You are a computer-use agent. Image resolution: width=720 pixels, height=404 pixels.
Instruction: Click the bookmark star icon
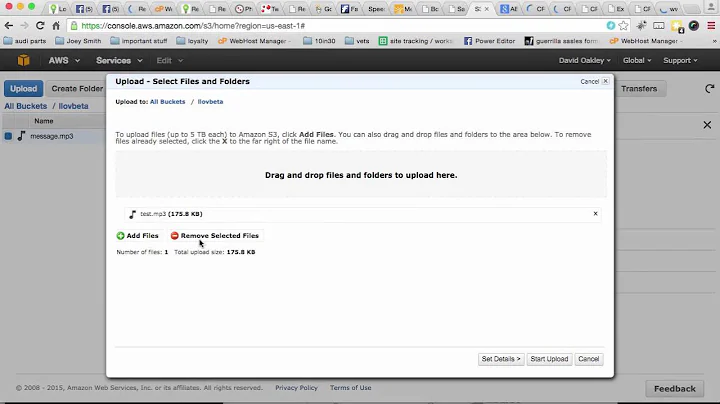[623, 26]
